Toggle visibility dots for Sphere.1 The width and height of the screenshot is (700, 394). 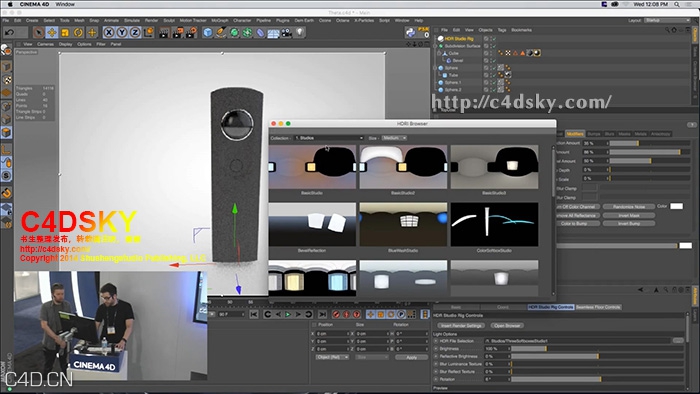coord(491,83)
